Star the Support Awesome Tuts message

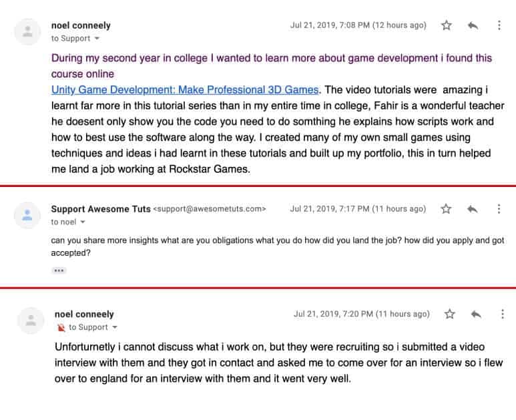click(446, 209)
